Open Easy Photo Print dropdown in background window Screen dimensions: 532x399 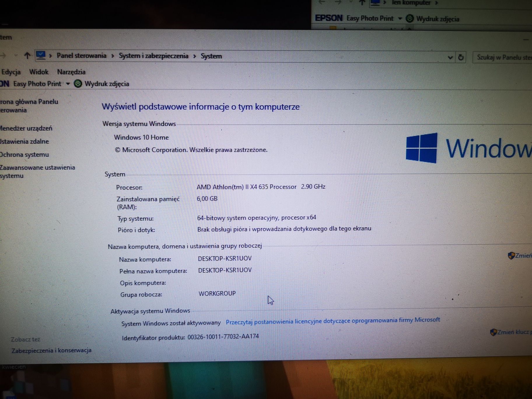(x=400, y=19)
